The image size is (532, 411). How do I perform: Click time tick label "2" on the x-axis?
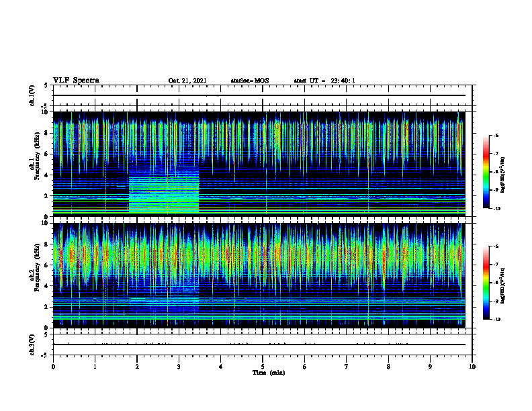click(x=137, y=367)
